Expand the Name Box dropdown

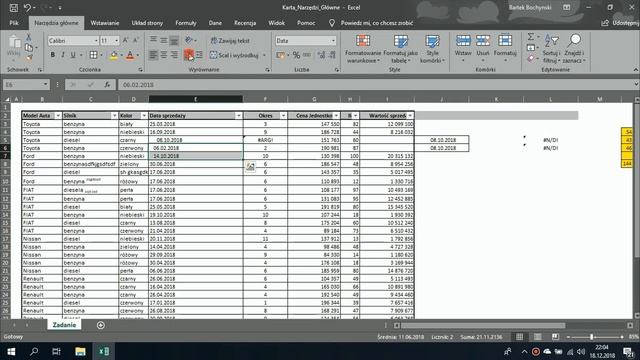45,84
